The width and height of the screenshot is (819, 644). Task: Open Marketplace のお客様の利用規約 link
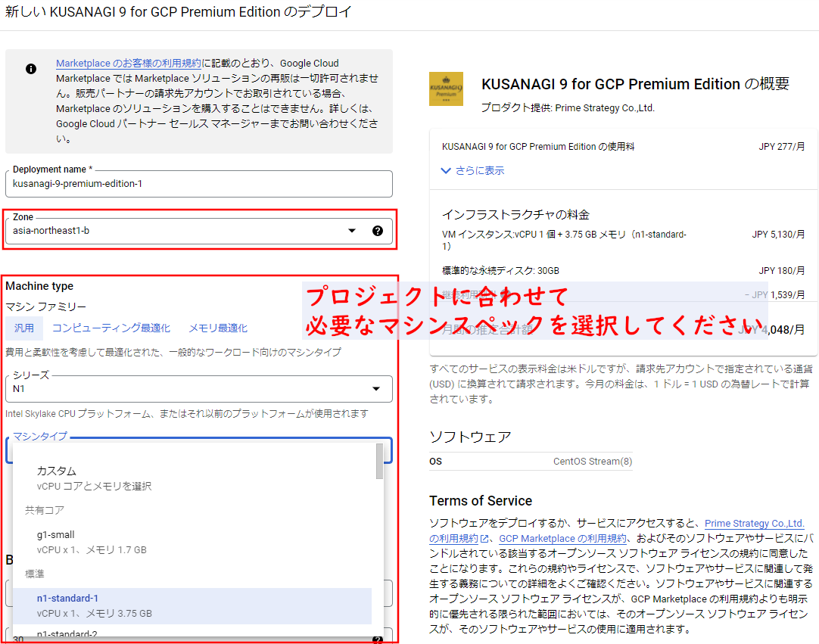click(129, 64)
